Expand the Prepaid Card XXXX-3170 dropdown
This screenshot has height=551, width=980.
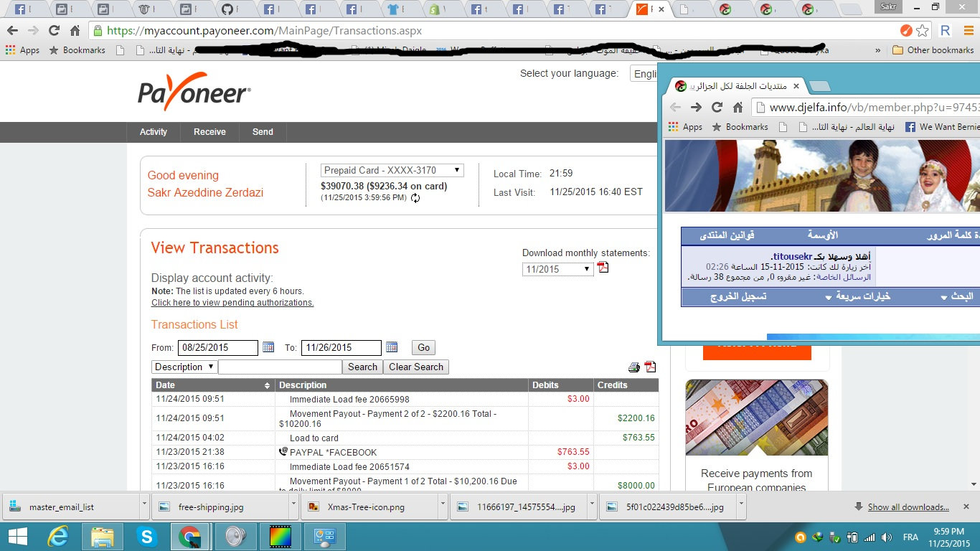pos(392,171)
